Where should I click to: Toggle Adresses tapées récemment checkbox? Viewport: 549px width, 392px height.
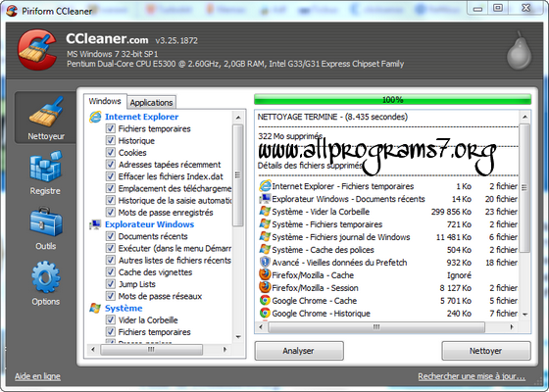(x=110, y=165)
